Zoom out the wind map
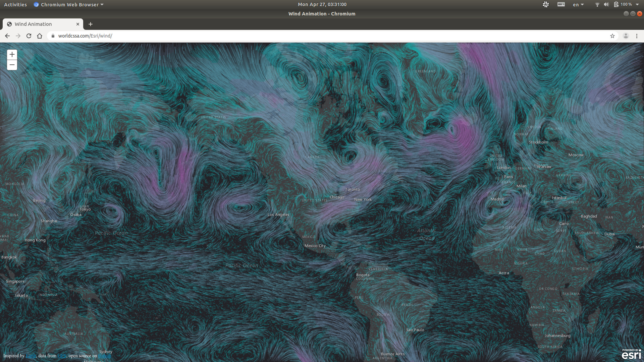 [x=12, y=65]
